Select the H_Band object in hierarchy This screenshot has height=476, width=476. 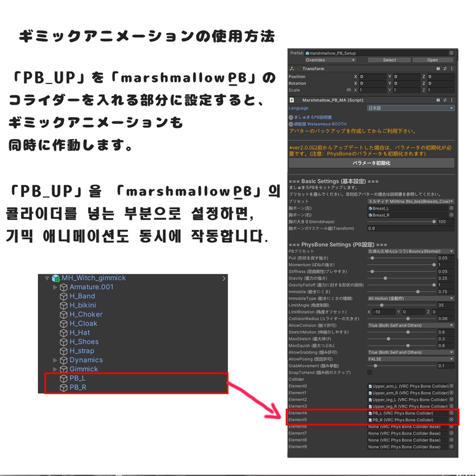(x=82, y=296)
